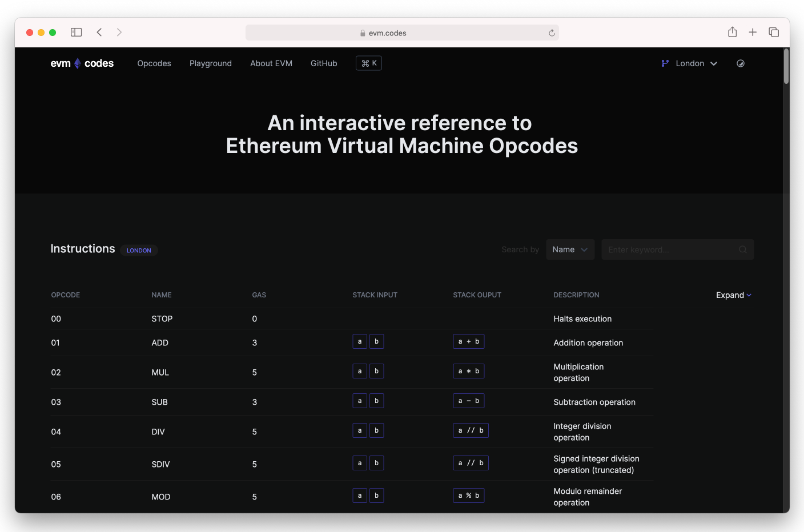Focus the Enter keyword search field

pos(677,249)
